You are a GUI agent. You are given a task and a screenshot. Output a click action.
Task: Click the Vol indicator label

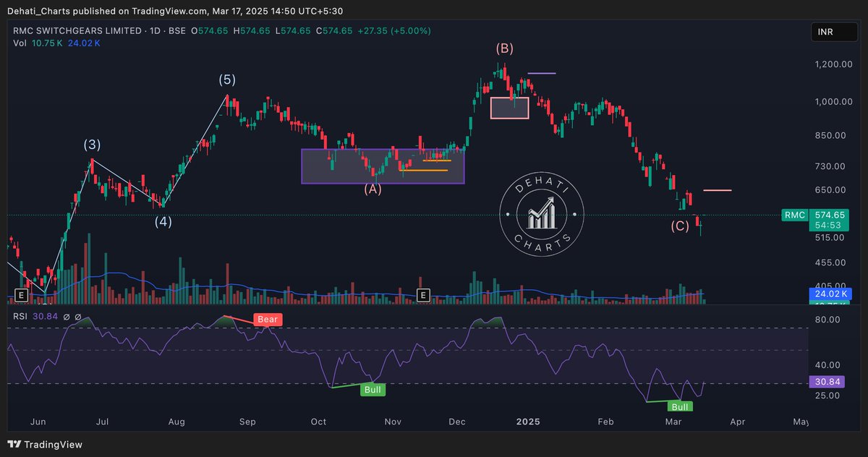point(20,43)
